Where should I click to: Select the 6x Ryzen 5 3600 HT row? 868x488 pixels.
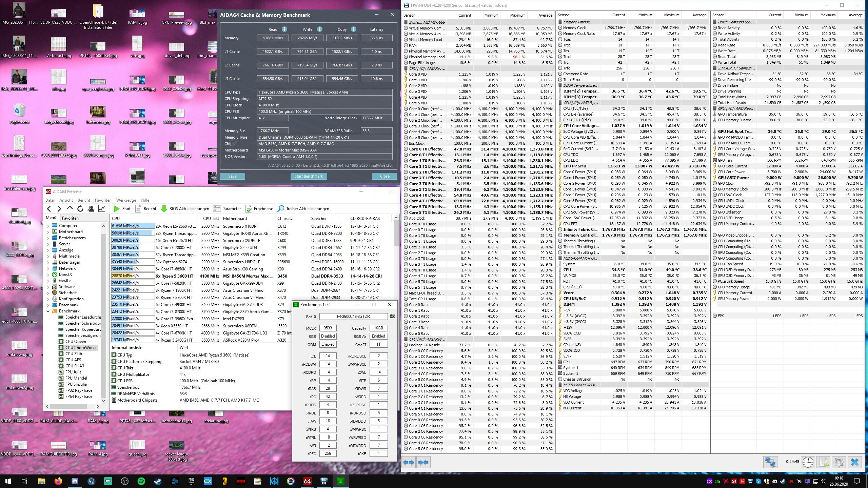(x=252, y=276)
